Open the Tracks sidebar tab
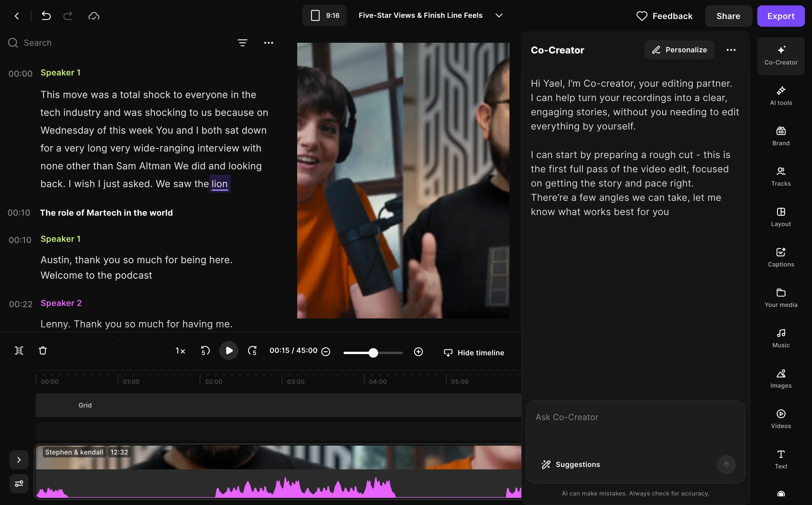 [x=781, y=177]
